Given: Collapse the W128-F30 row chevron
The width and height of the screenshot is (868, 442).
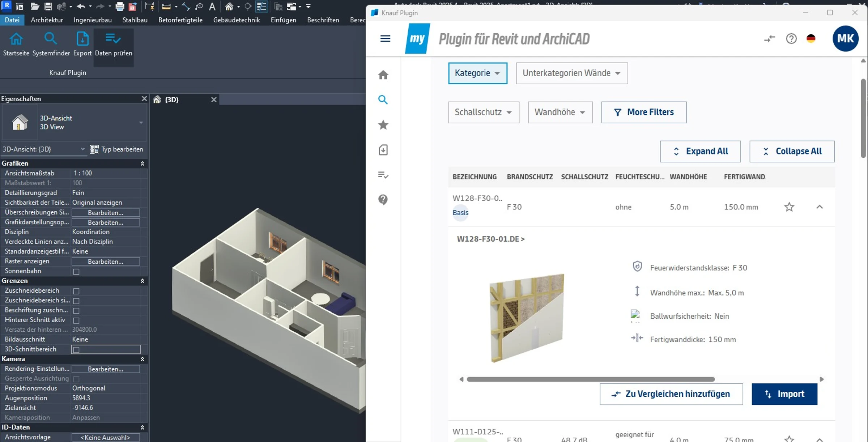Looking at the screenshot, I should [820, 207].
